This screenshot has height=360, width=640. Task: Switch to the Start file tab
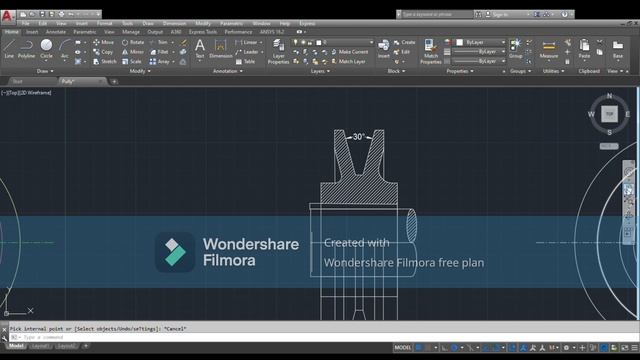[18, 82]
